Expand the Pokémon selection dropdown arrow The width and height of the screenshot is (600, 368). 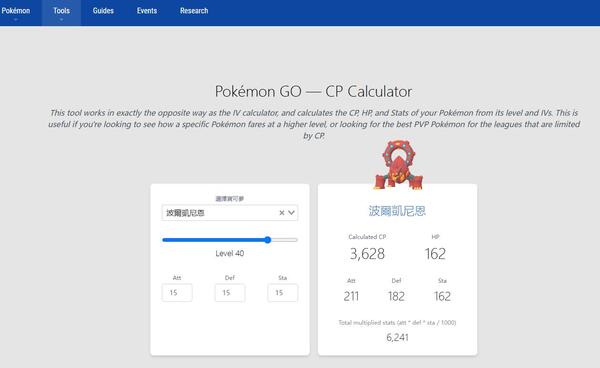tap(292, 213)
